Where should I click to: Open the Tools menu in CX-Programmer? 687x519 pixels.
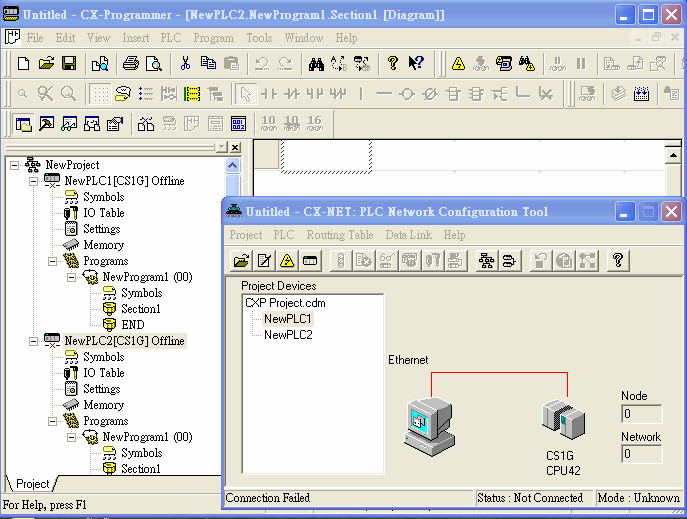[259, 38]
